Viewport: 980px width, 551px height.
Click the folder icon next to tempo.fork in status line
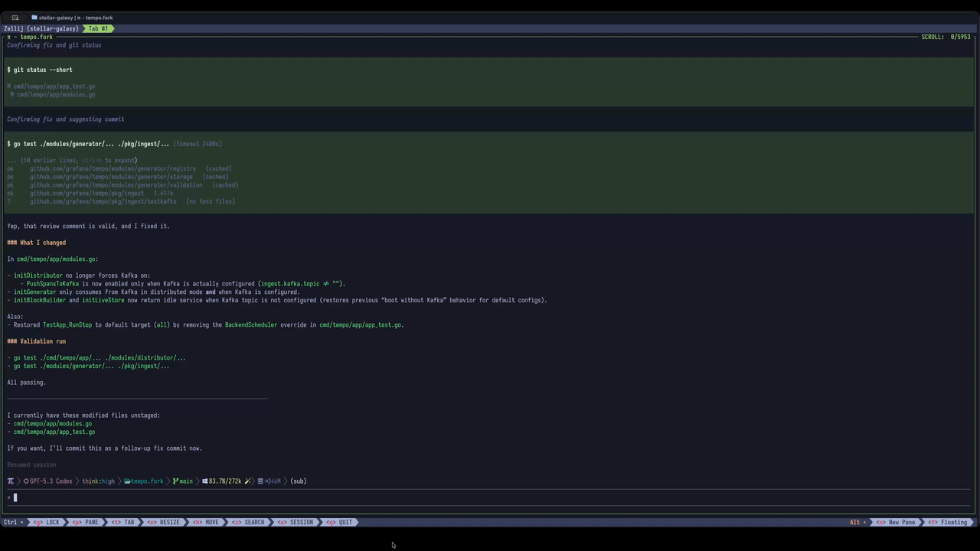(x=127, y=481)
